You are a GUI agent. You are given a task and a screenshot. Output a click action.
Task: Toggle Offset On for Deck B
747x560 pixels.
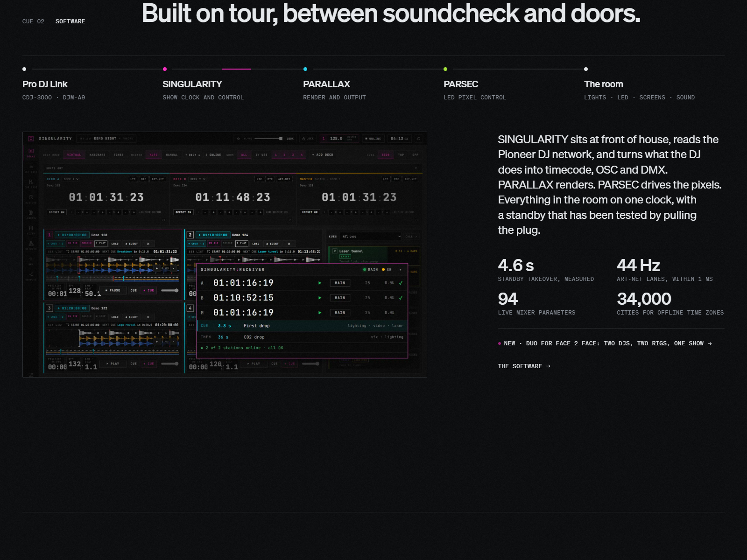coord(183,212)
